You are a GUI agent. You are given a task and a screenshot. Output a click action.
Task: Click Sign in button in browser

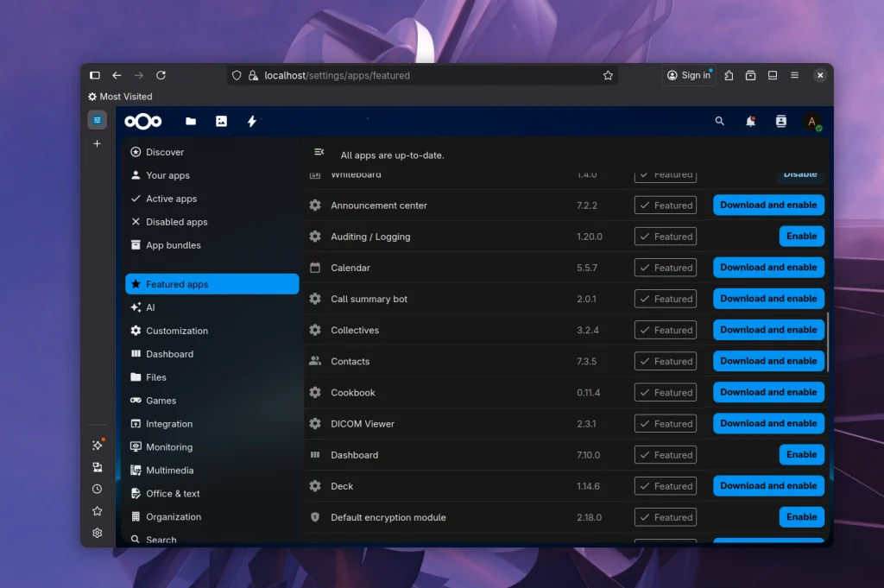click(x=689, y=75)
